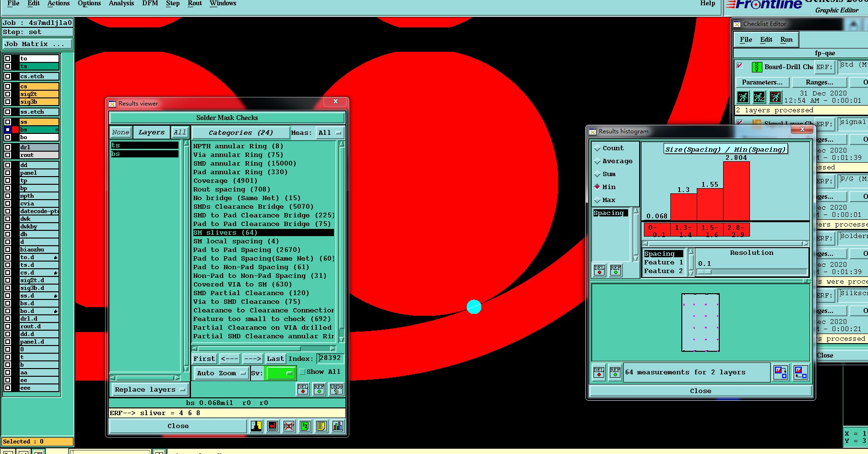Click the Layers None button
The image size is (868, 454).
tap(120, 132)
